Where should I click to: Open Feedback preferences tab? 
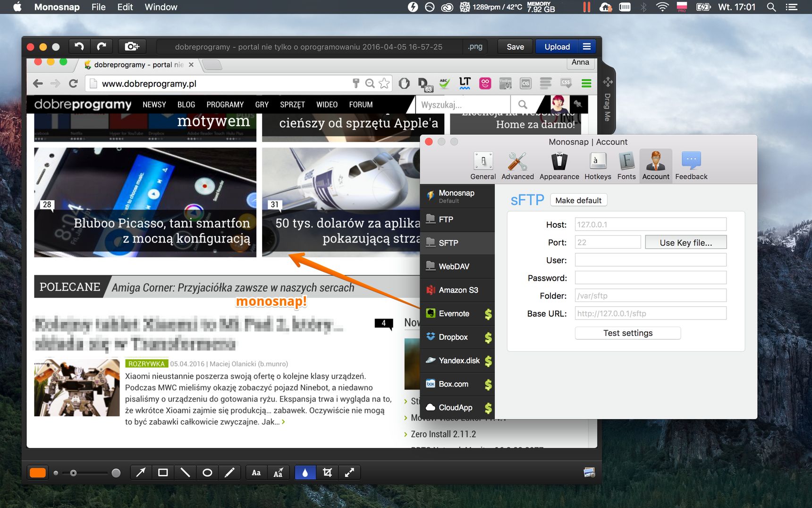[x=691, y=166]
